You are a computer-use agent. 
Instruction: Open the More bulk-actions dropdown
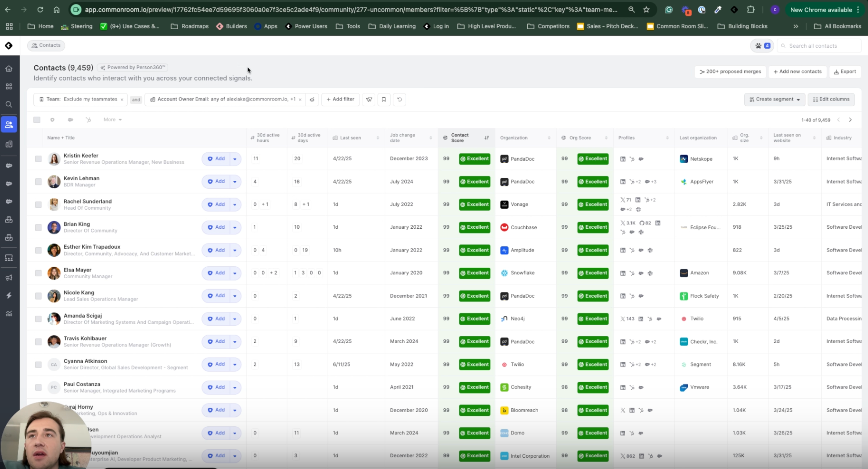pyautogui.click(x=112, y=120)
